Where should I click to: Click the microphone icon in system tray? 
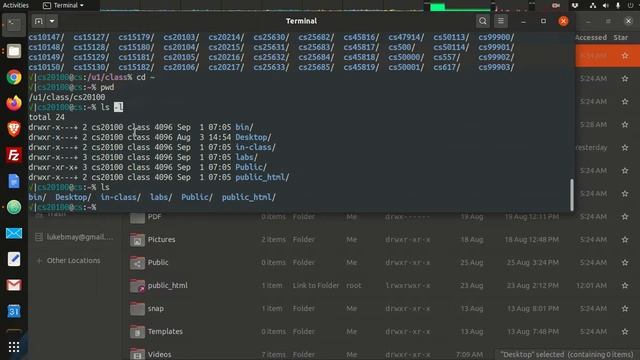click(x=618, y=5)
